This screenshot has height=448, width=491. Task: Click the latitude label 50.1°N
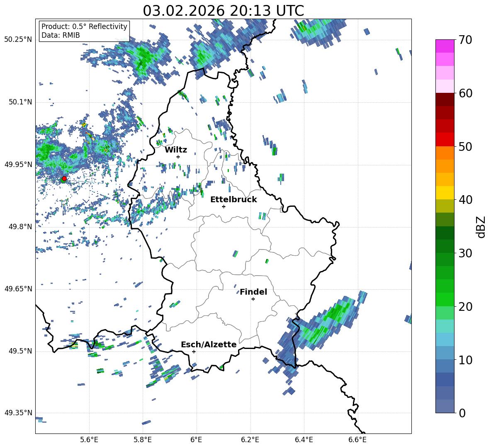click(x=20, y=102)
